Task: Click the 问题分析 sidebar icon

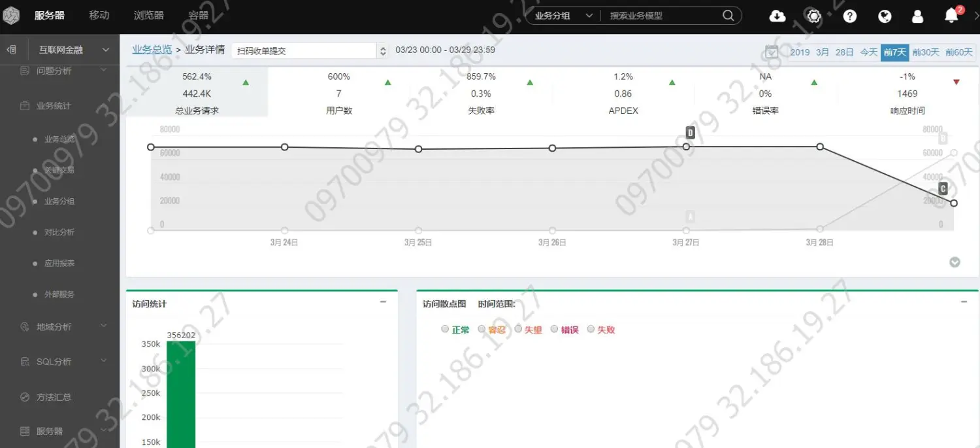Action: click(x=25, y=71)
